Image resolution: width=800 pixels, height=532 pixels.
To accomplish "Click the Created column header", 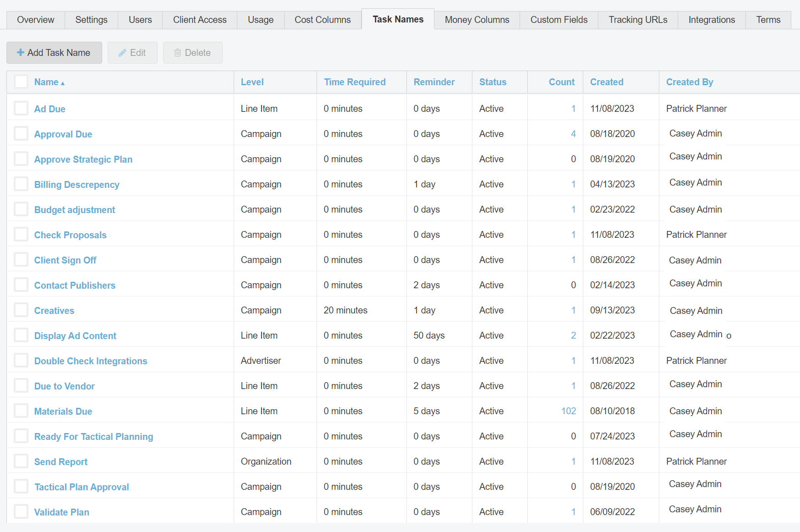I will (607, 82).
